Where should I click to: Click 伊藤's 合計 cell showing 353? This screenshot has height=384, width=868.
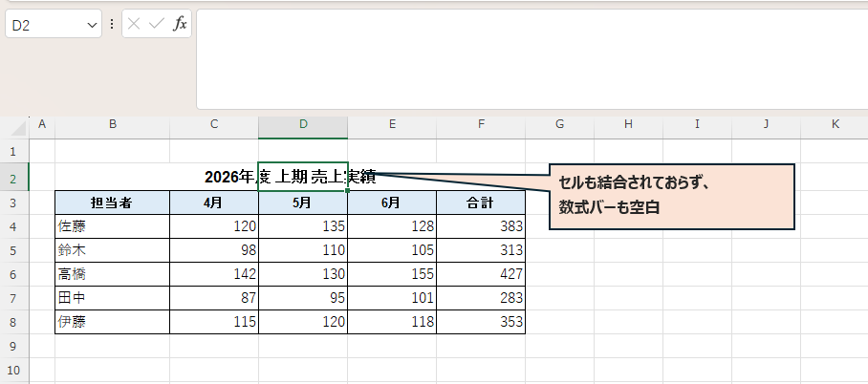pyautogui.click(x=481, y=322)
